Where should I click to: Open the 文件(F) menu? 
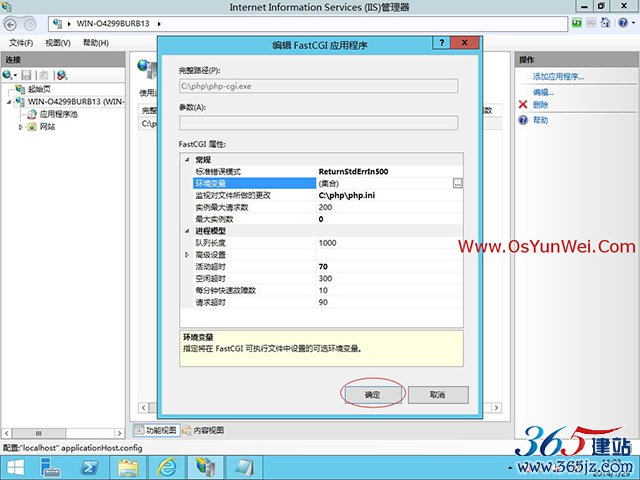[21, 43]
